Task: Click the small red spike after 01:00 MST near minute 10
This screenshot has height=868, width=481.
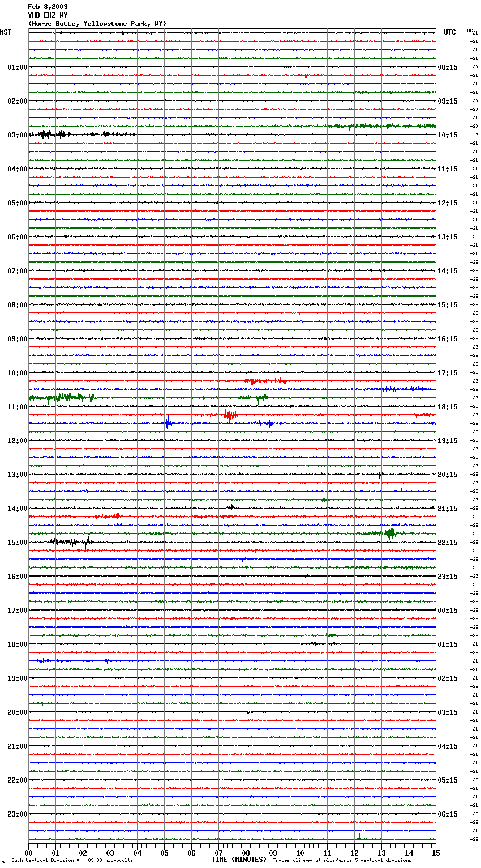Action: 306,74
